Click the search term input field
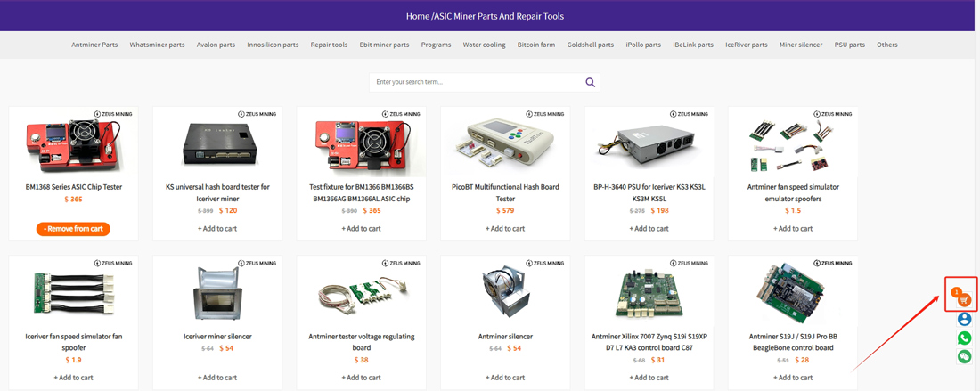 474,82
